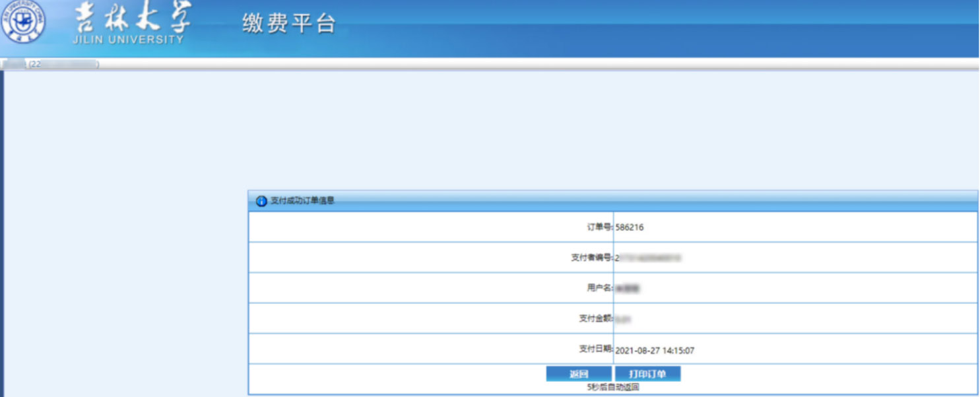The image size is (980, 397).
Task: Click the blurred username value
Action: 628,288
